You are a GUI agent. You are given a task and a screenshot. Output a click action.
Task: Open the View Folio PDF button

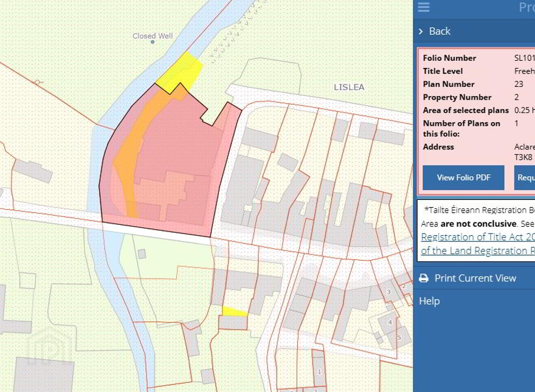(x=463, y=177)
